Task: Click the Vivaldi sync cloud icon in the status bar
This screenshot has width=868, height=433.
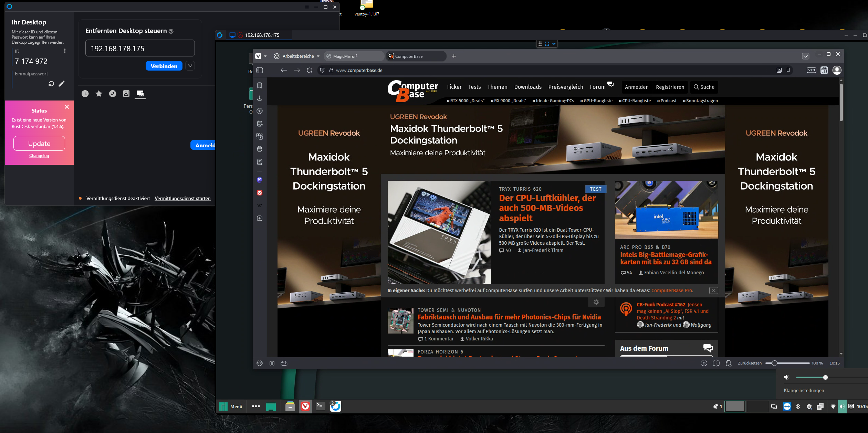Action: click(284, 363)
